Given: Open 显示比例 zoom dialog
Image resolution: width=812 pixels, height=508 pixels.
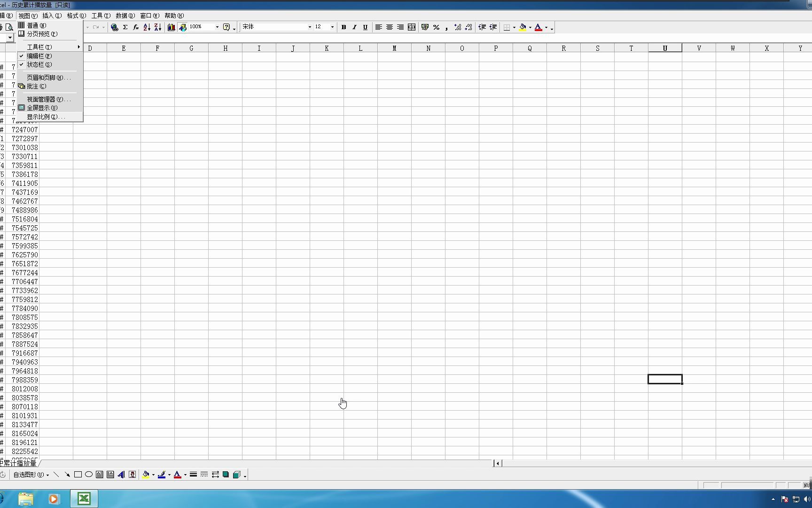Looking at the screenshot, I should (50, 117).
